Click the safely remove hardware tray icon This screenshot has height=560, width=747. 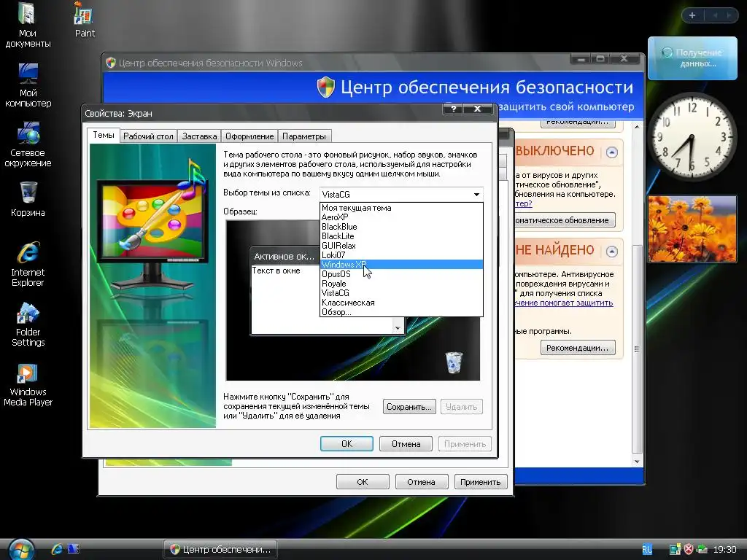point(702,550)
